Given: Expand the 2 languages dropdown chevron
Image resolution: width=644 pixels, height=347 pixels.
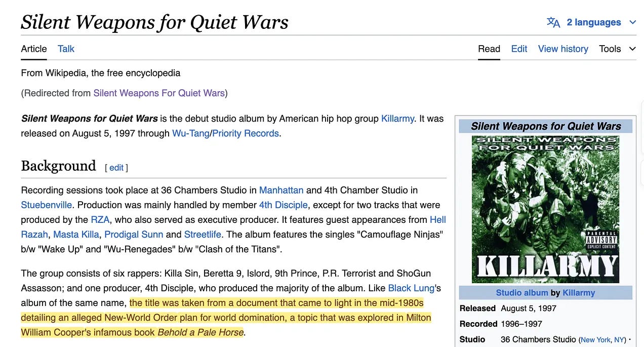Looking at the screenshot, I should pos(632,22).
